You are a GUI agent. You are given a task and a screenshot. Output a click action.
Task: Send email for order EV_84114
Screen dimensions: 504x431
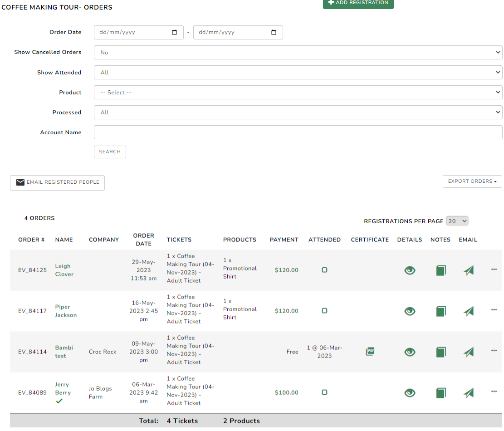pos(469,352)
